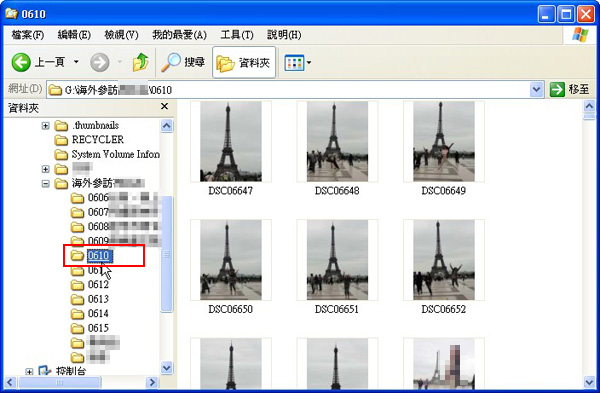Open the 編輯(E) menu
The height and width of the screenshot is (393, 600).
[x=74, y=35]
